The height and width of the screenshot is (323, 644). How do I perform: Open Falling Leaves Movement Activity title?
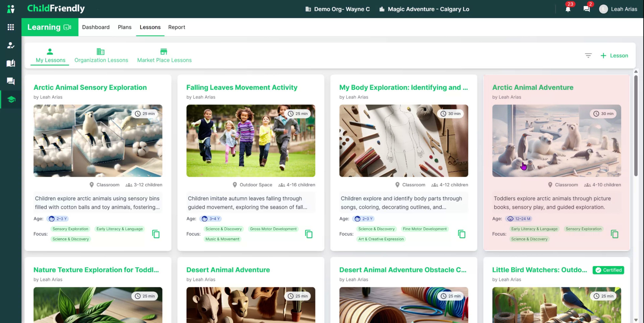click(242, 87)
